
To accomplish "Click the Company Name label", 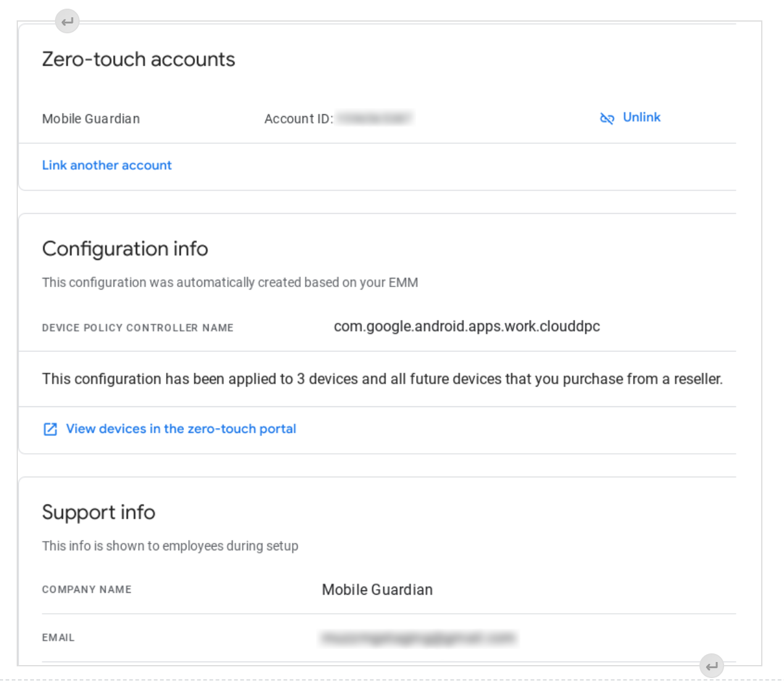I will click(x=86, y=590).
